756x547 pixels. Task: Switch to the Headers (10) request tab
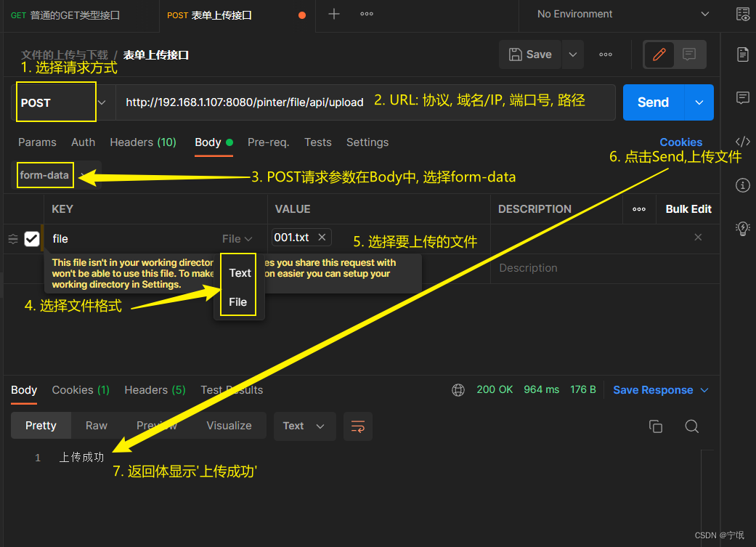(x=143, y=142)
